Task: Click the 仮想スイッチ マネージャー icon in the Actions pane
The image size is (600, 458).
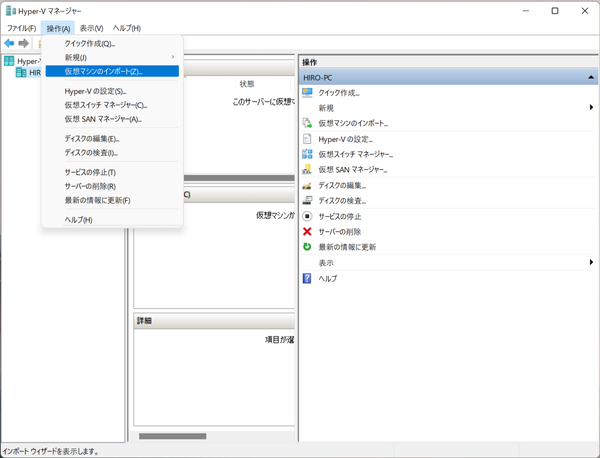Action: (307, 154)
